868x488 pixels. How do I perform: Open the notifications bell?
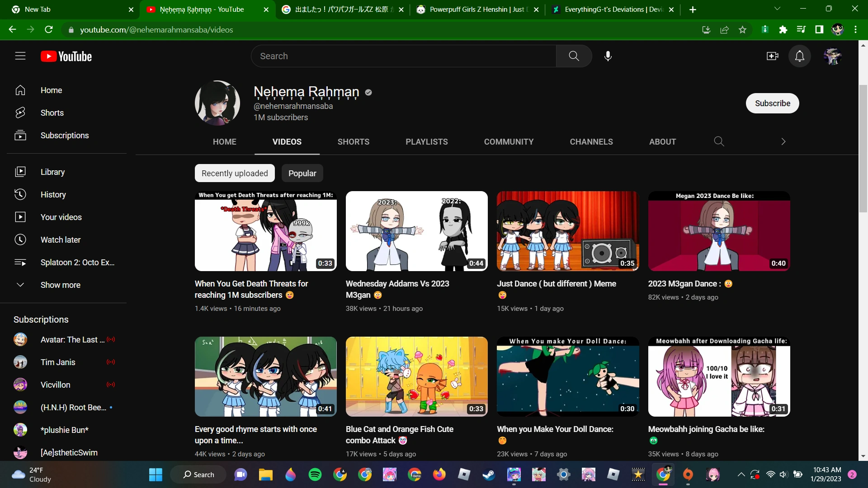click(799, 56)
